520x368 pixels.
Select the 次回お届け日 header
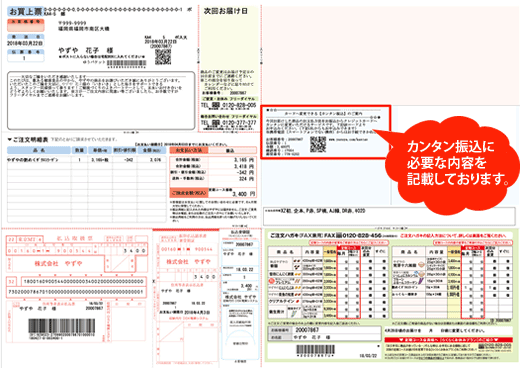226,11
